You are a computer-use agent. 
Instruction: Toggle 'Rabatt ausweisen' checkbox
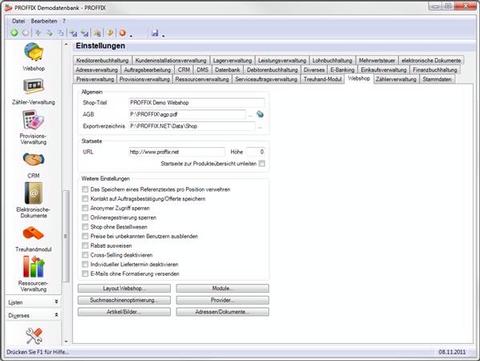tap(85, 245)
